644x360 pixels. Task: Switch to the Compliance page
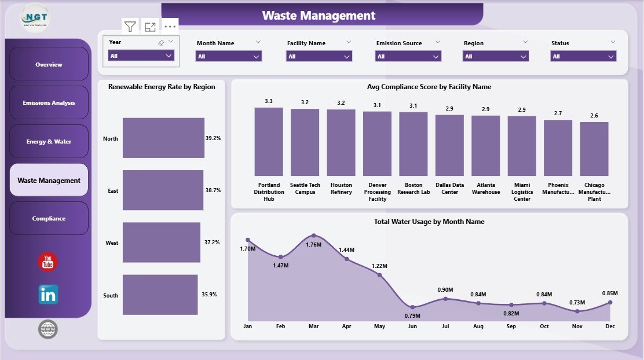tap(48, 218)
